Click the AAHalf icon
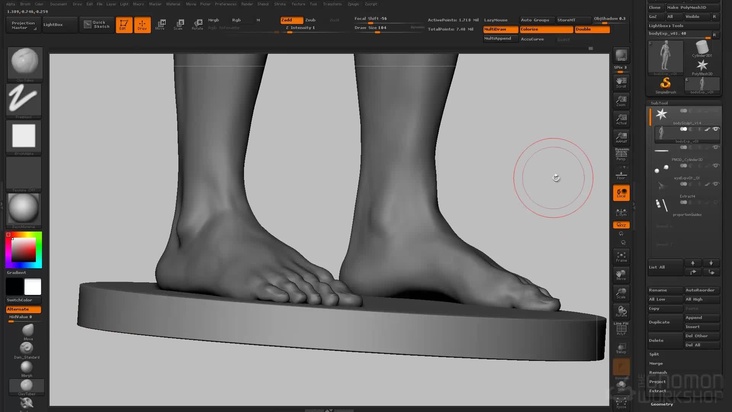This screenshot has height=412, width=732. pos(621,137)
